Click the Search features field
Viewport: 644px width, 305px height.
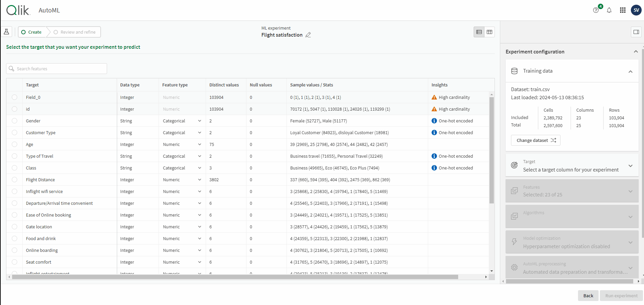56,69
